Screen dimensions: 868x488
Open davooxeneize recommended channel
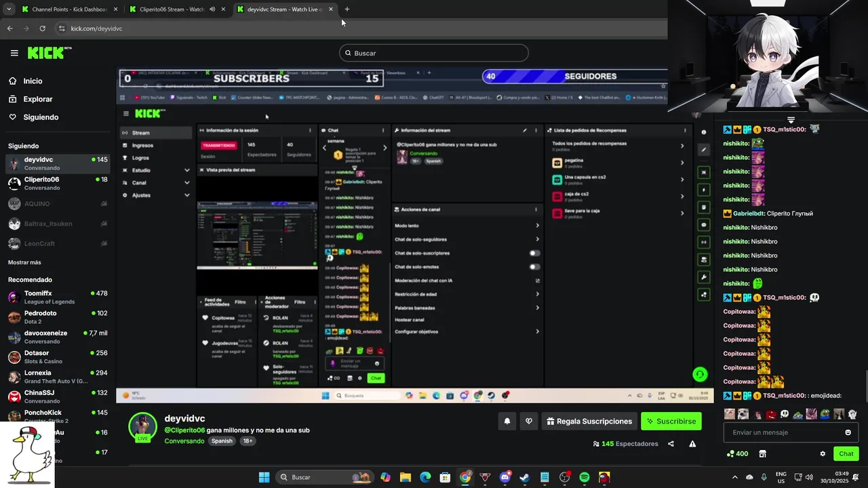pyautogui.click(x=57, y=337)
